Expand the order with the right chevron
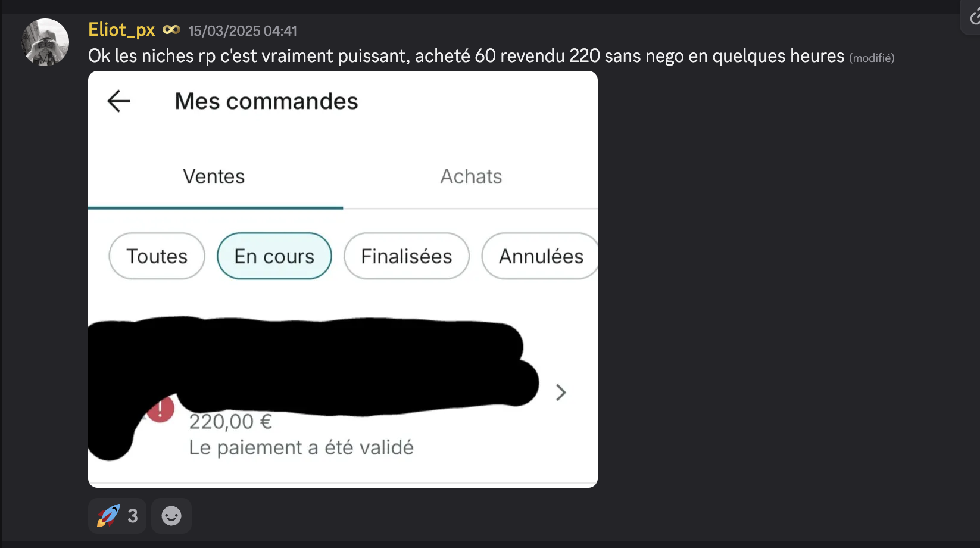Screen dimensions: 980x548 click(560, 393)
